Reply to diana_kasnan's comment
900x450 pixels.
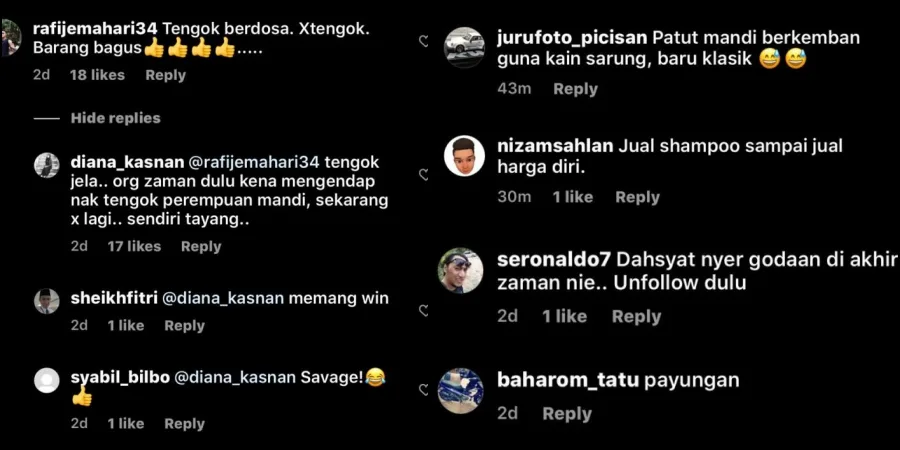pyautogui.click(x=201, y=246)
